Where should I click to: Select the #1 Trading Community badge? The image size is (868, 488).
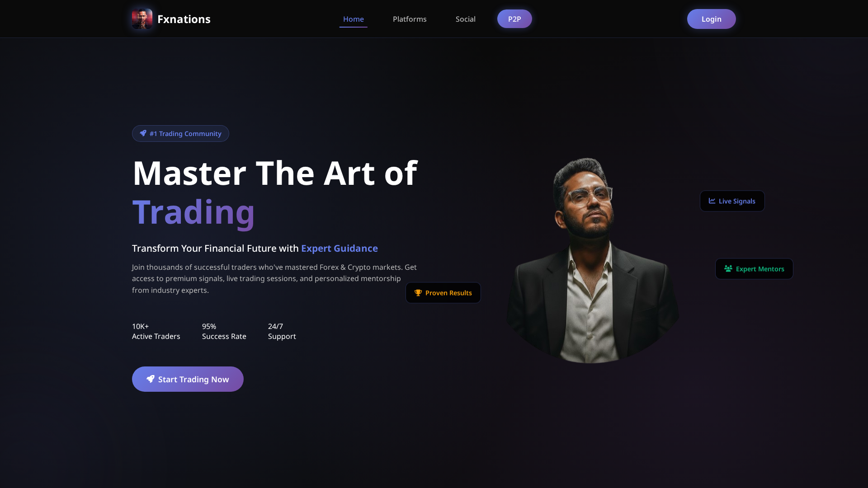point(180,133)
